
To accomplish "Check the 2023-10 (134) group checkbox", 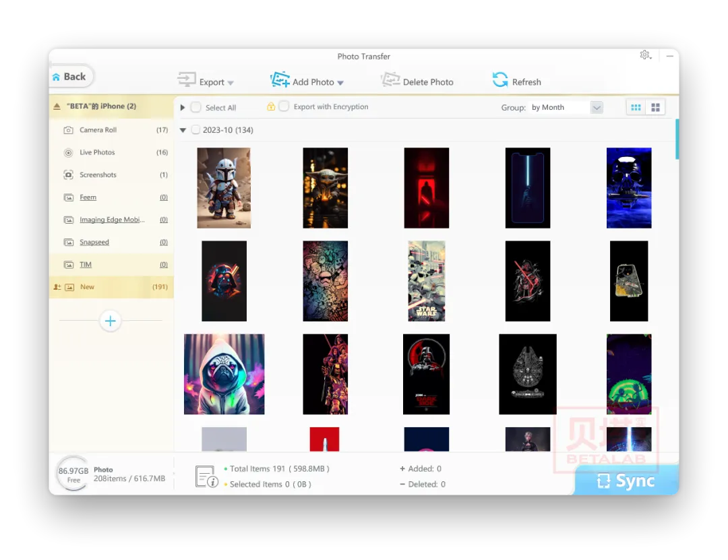I will (x=195, y=130).
